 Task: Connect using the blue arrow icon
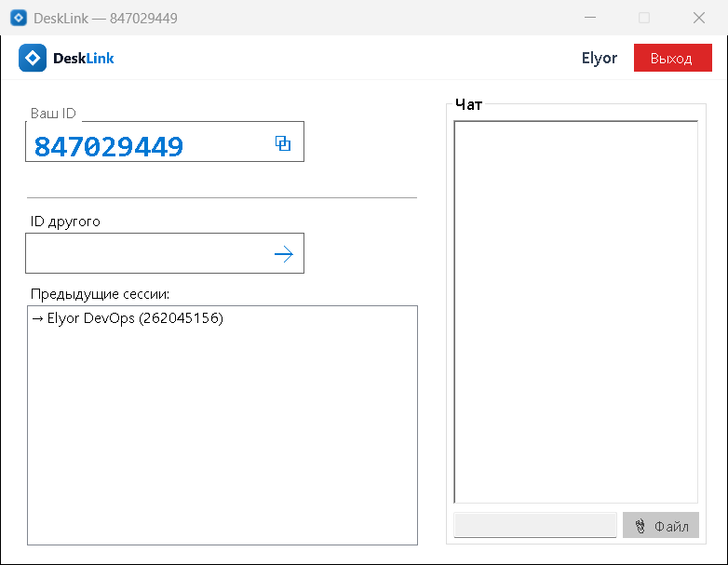click(284, 254)
